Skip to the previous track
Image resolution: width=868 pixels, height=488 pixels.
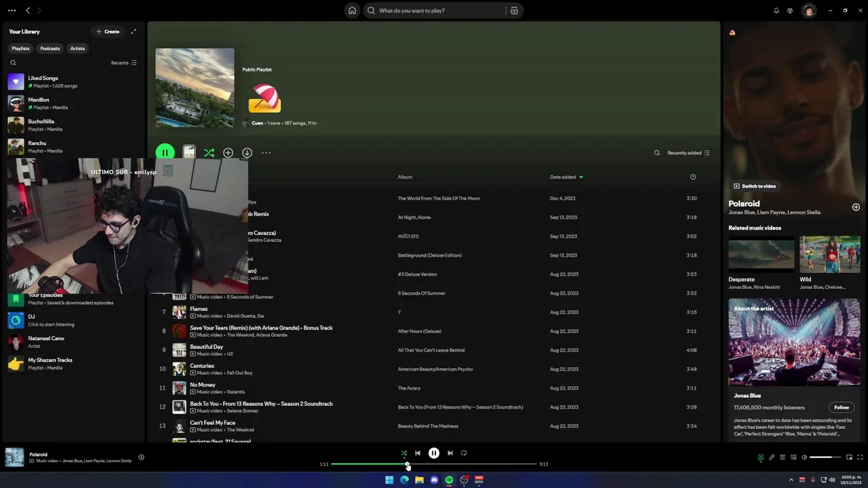tap(418, 453)
